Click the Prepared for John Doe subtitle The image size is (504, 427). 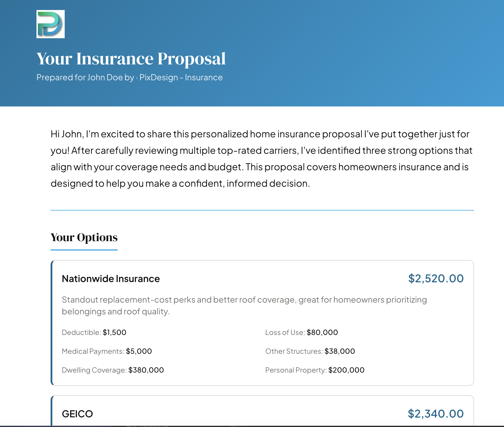(129, 77)
